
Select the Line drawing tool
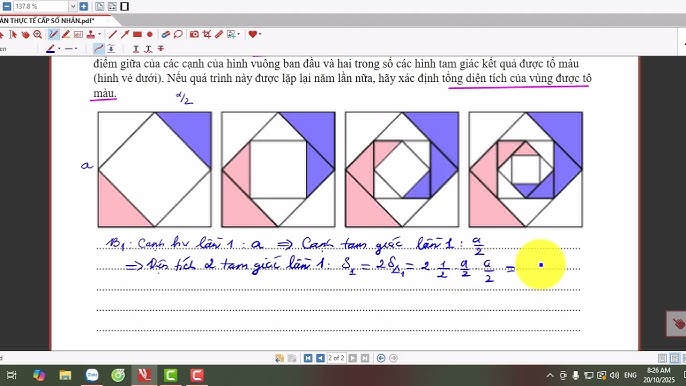point(112,35)
